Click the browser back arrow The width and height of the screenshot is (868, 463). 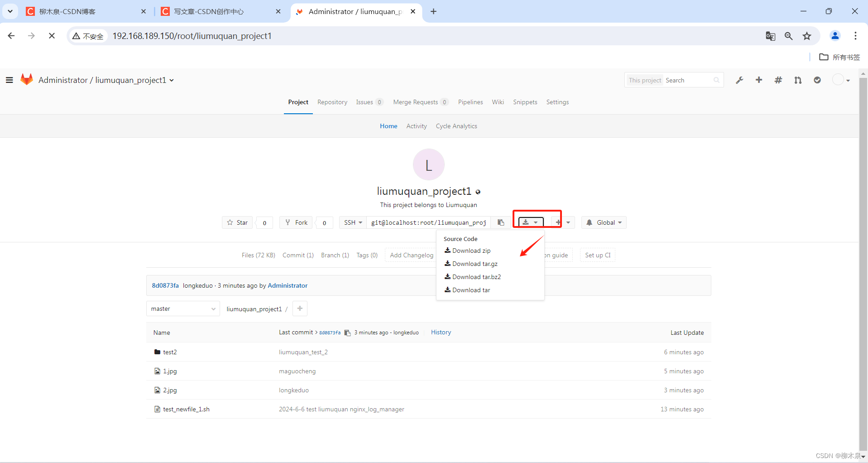pos(11,36)
